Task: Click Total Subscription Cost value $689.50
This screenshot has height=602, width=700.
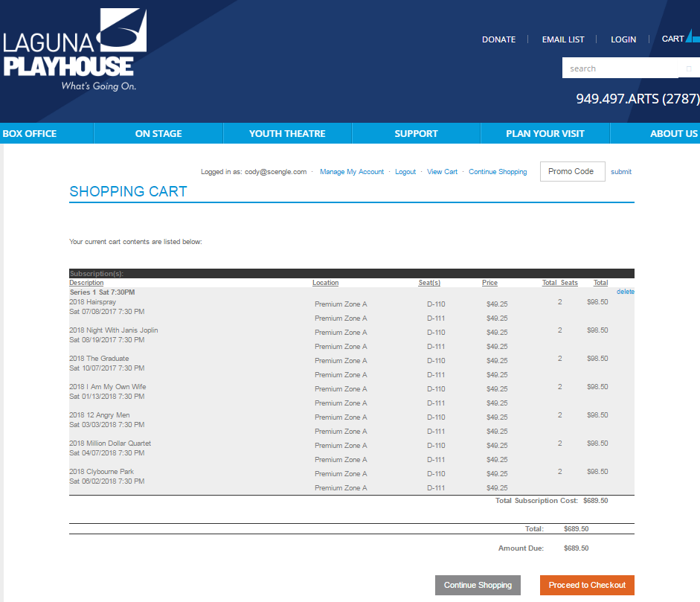Action: [x=596, y=501]
